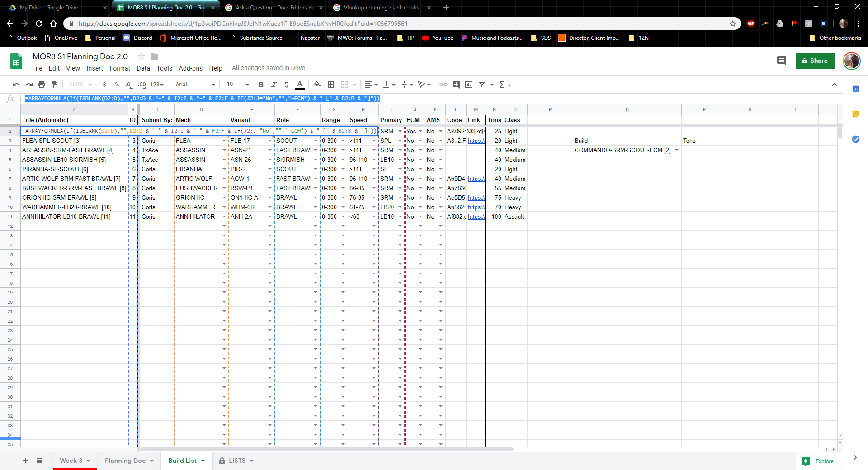Click the Insert chart icon
The height and width of the screenshot is (470, 868).
469,85
